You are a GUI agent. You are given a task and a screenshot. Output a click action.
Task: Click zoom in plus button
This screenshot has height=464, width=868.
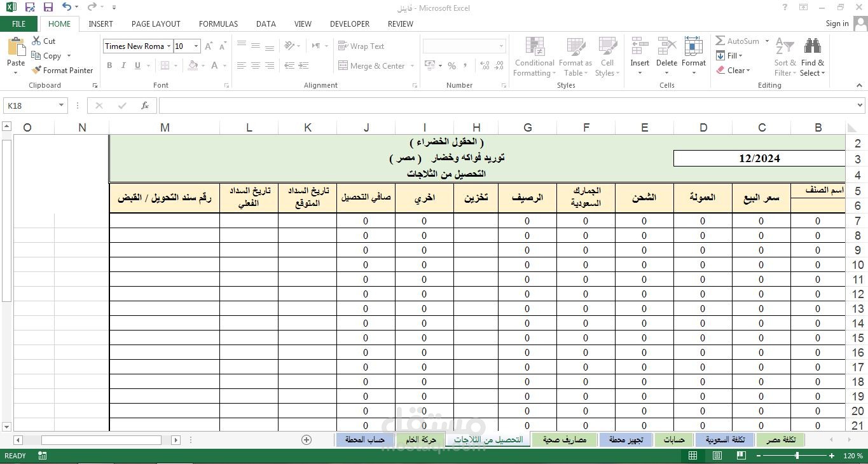[831, 456]
